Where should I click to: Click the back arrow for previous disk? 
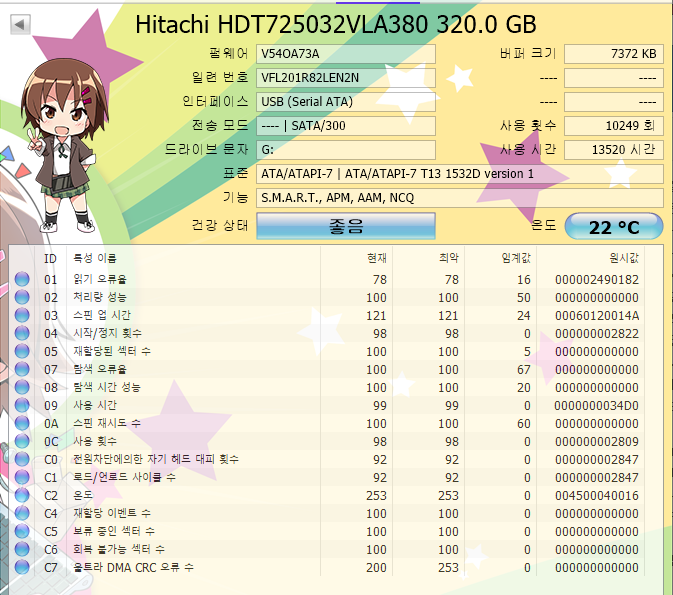point(20,24)
